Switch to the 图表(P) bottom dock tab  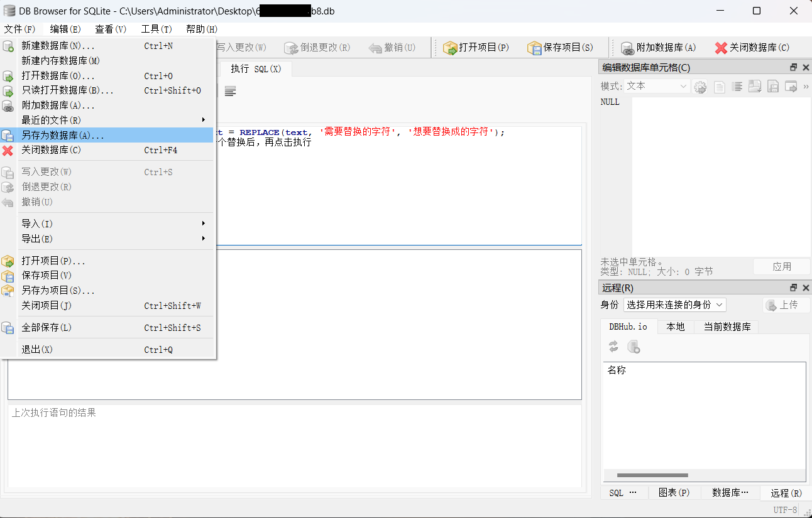(x=674, y=493)
